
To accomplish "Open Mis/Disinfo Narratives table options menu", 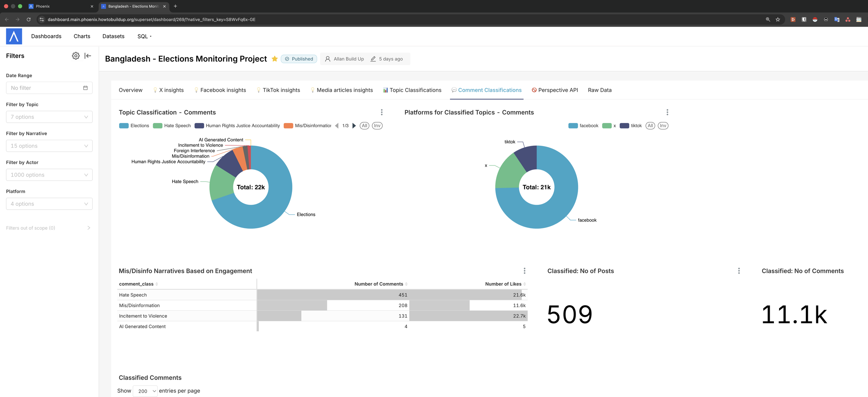I will [x=524, y=271].
